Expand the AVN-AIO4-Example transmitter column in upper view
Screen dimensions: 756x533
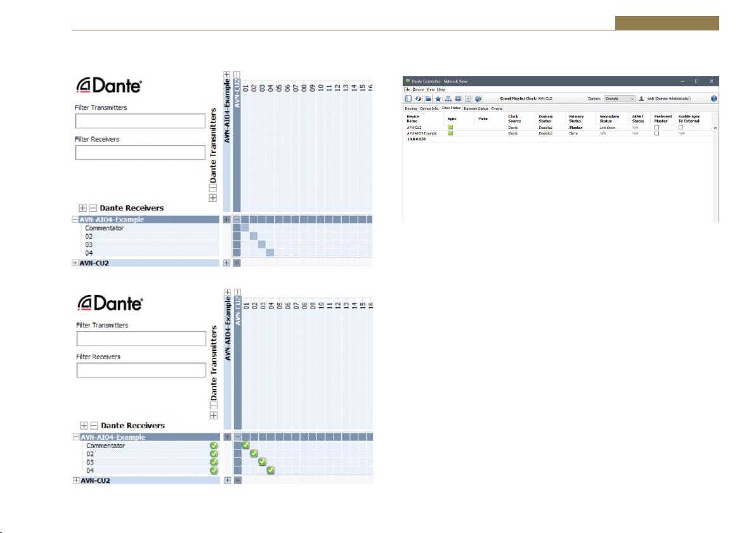[226, 74]
